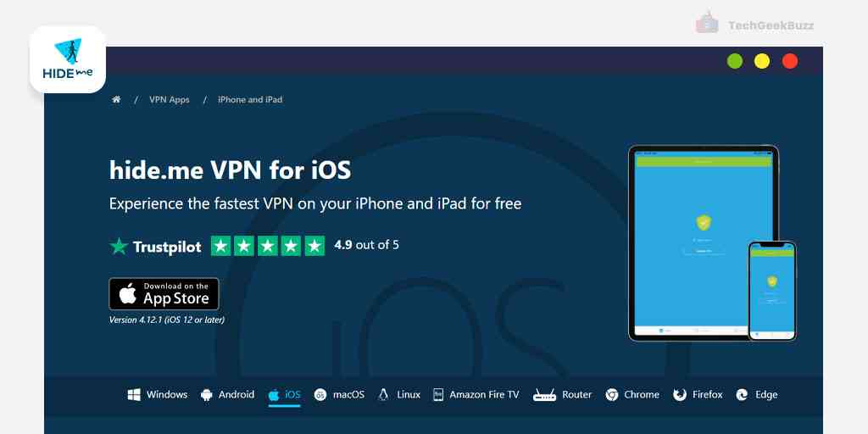Switch to the Linux platform tab
Screen dimensions: 868x434
pyautogui.click(x=399, y=395)
